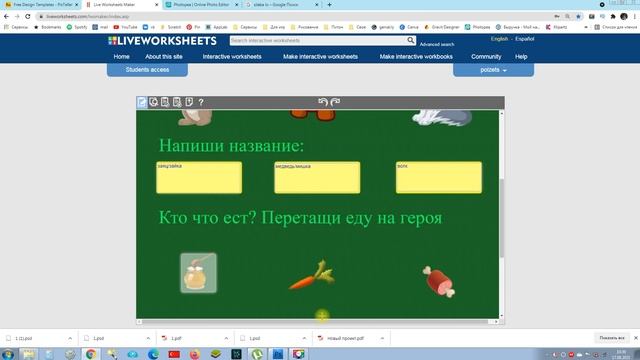The height and width of the screenshot is (360, 640).
Task: Open Microsoft Edge from the taskbar
Action: click(x=153, y=354)
